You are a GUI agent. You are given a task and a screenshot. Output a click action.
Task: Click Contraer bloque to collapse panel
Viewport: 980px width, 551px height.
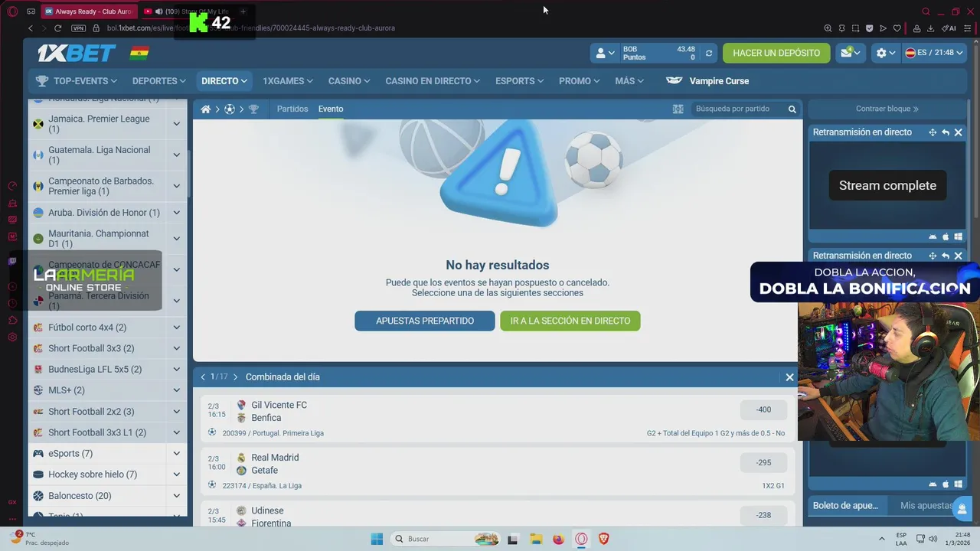887,109
